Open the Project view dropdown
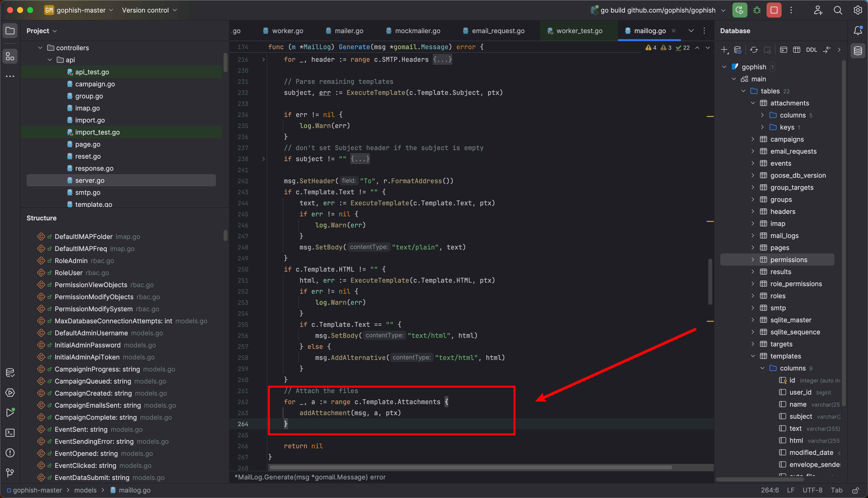 point(41,31)
